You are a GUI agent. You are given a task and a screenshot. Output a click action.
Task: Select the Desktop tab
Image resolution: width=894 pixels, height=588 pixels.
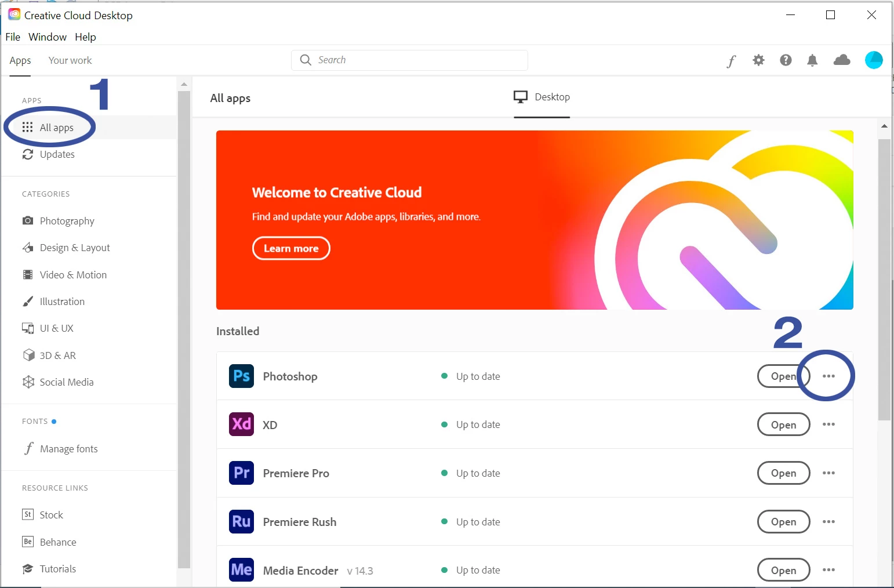tap(542, 97)
